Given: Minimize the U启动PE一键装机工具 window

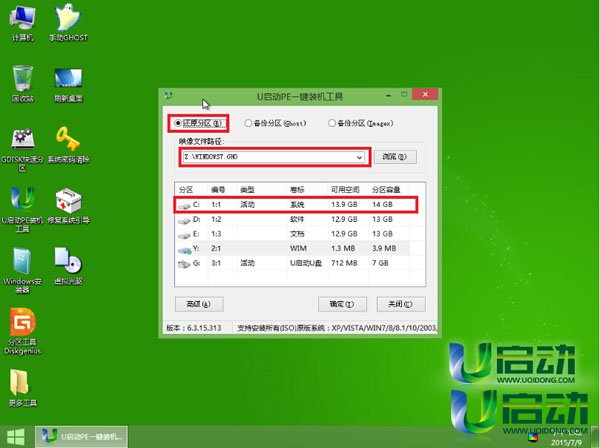Looking at the screenshot, I should (x=389, y=95).
